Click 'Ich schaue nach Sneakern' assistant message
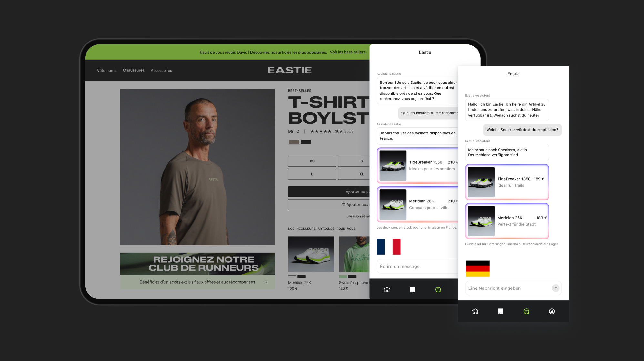Viewport: 644px width, 361px height. (x=507, y=152)
